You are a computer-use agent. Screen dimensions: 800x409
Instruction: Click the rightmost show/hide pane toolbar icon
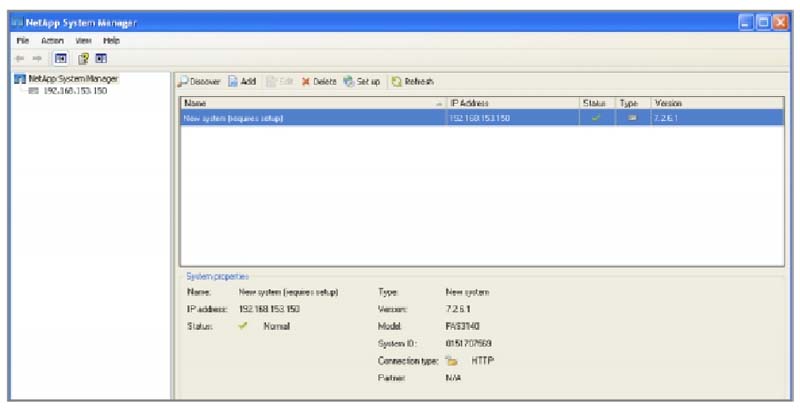click(101, 58)
